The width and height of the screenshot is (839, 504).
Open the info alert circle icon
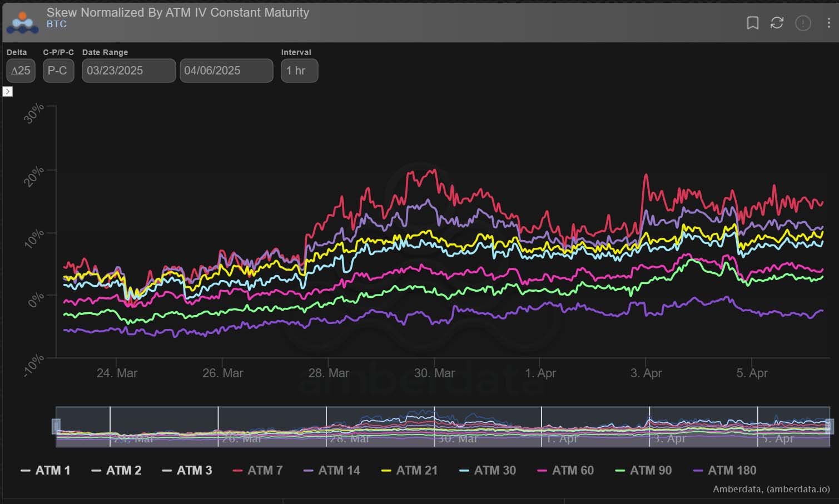tap(803, 23)
